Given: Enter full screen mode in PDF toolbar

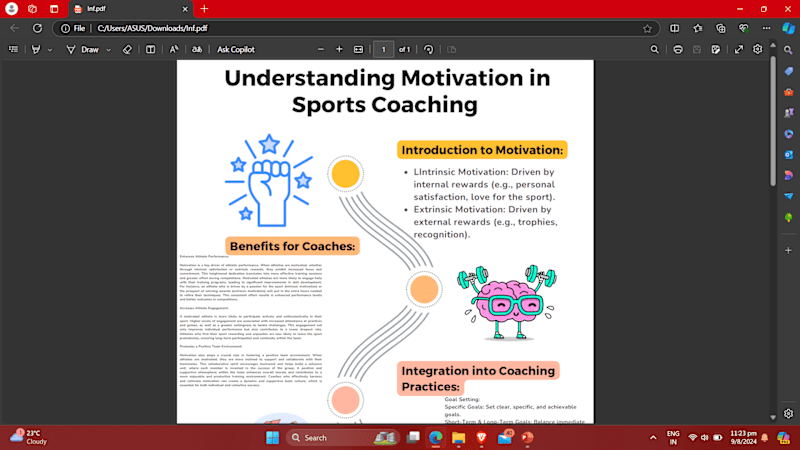Looking at the screenshot, I should pyautogui.click(x=739, y=49).
